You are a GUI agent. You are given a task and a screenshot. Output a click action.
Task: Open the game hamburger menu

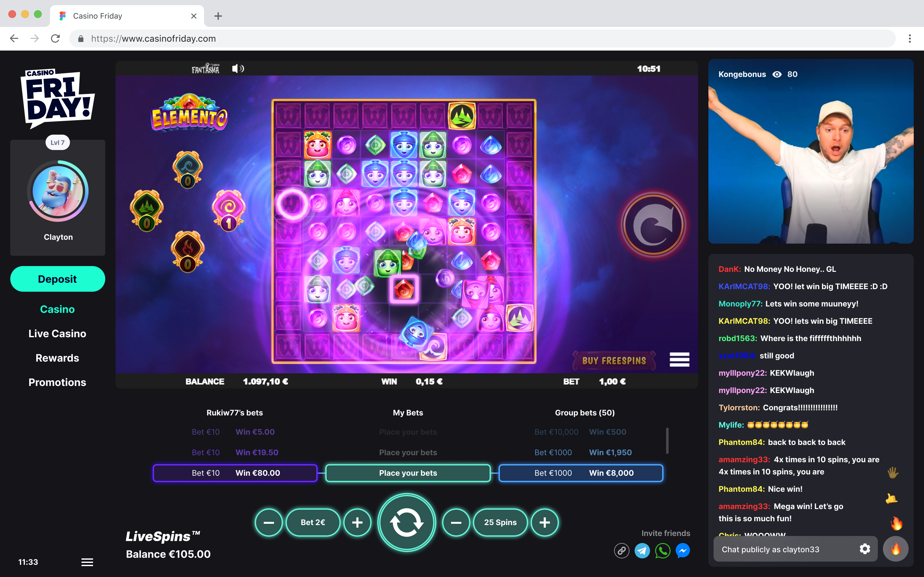[x=679, y=359]
